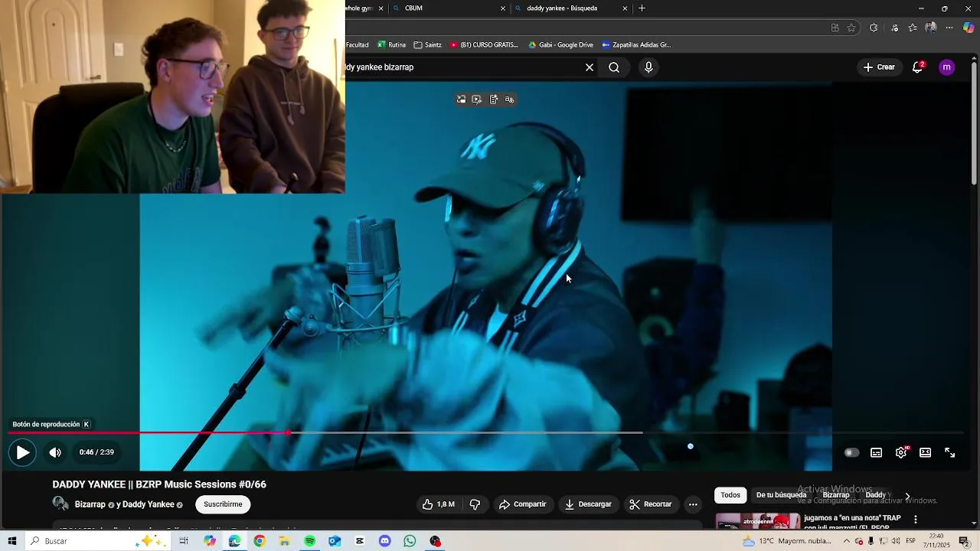This screenshot has width=980, height=551.
Task: Select the De tu búsqueda chip
Action: (x=781, y=495)
